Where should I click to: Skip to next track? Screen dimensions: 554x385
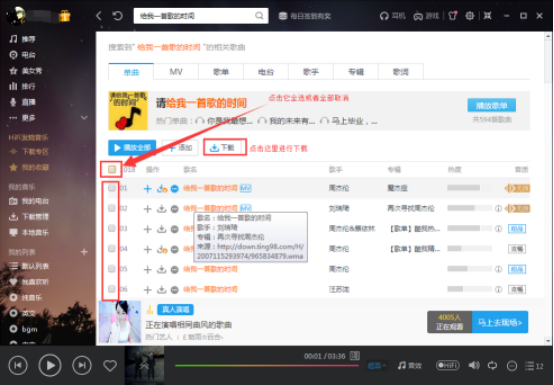click(82, 365)
